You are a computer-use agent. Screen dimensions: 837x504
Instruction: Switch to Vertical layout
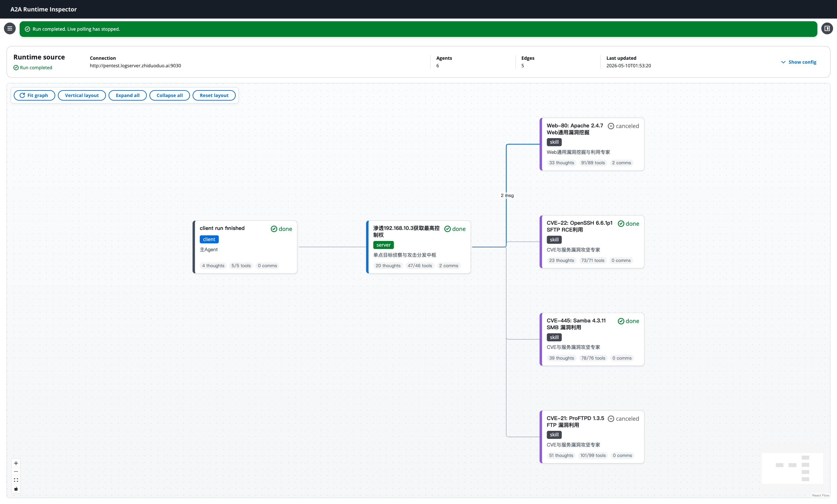[x=82, y=95]
